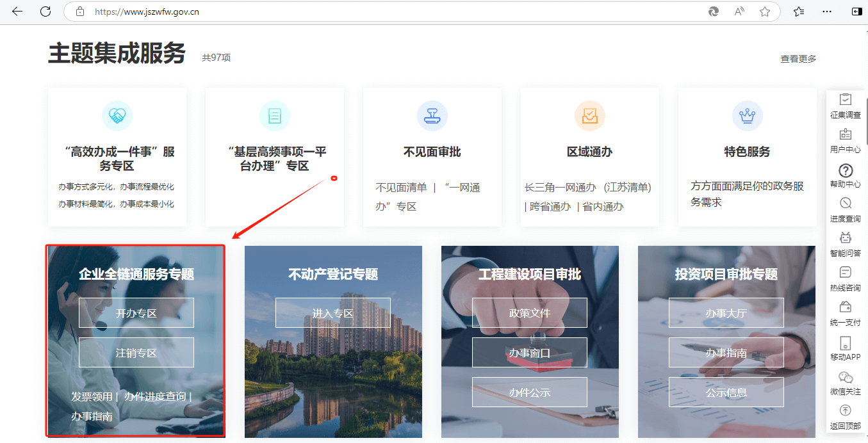Open the Favorites list in the toolbar
868x443 pixels.
pos(799,12)
